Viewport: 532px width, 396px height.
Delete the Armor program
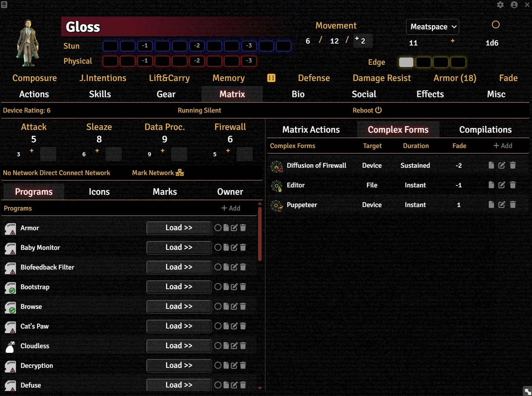243,228
